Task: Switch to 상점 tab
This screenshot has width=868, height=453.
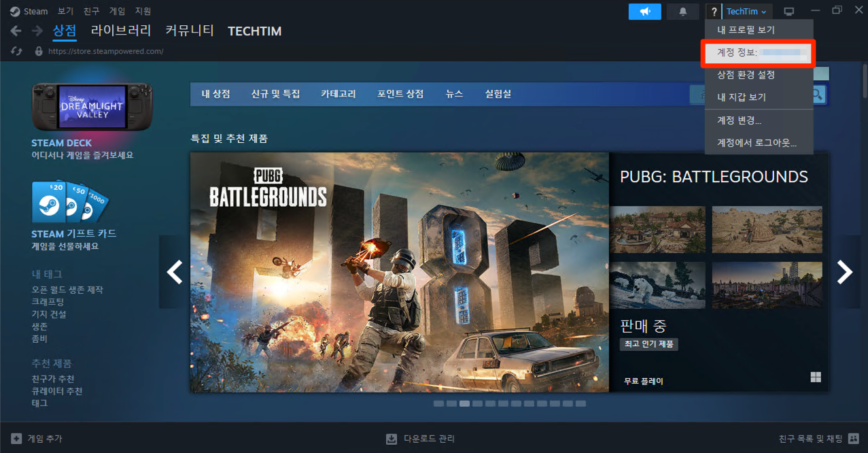Action: click(65, 31)
